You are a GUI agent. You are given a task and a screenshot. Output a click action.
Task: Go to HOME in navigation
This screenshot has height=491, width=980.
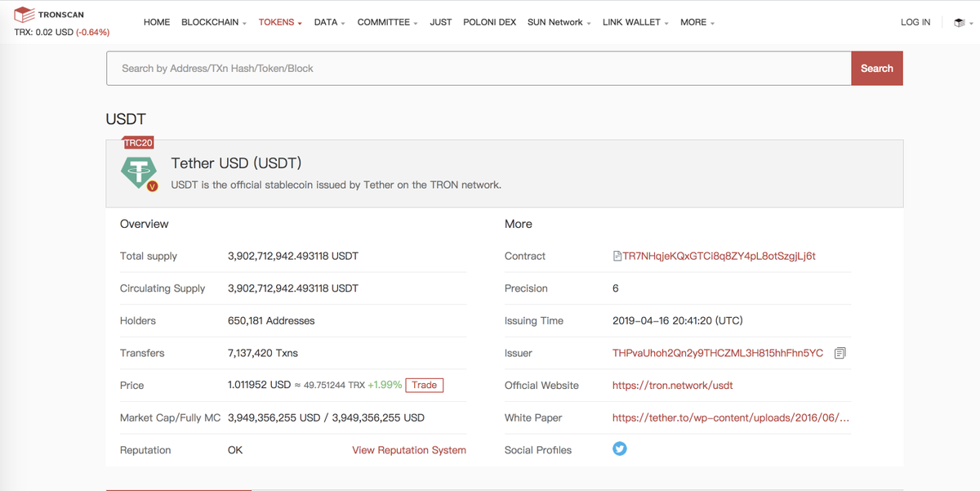pos(157,22)
